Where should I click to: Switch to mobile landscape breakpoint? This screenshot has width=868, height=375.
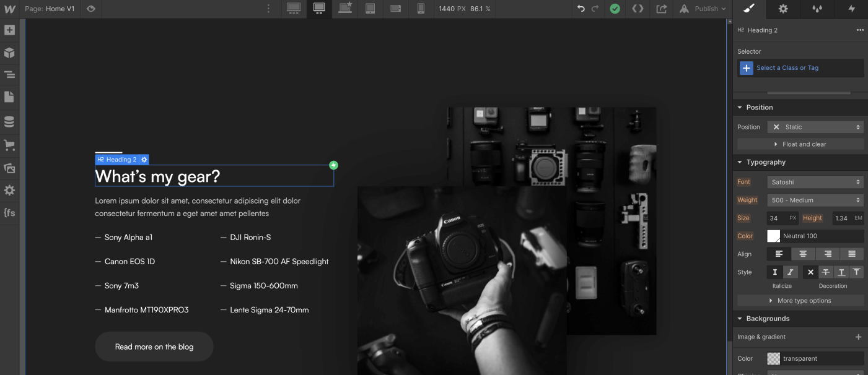coord(396,9)
